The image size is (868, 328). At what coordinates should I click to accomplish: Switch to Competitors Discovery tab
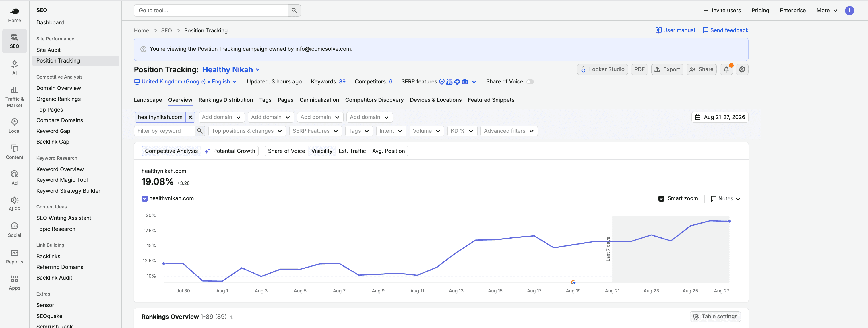(x=374, y=100)
